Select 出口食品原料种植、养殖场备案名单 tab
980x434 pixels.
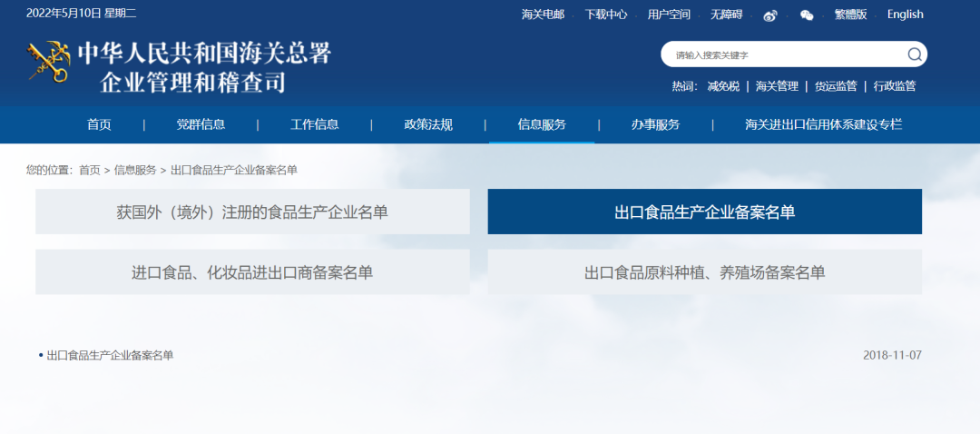[x=704, y=272]
